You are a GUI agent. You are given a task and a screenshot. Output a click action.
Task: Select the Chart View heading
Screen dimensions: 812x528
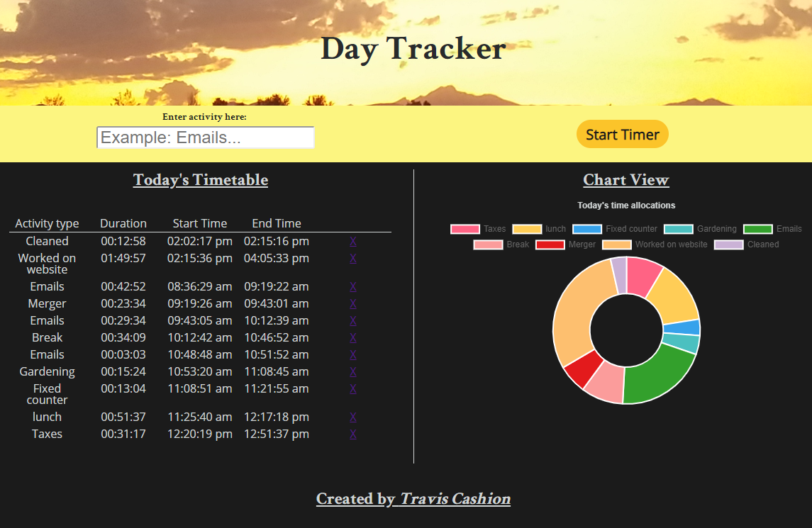point(625,179)
